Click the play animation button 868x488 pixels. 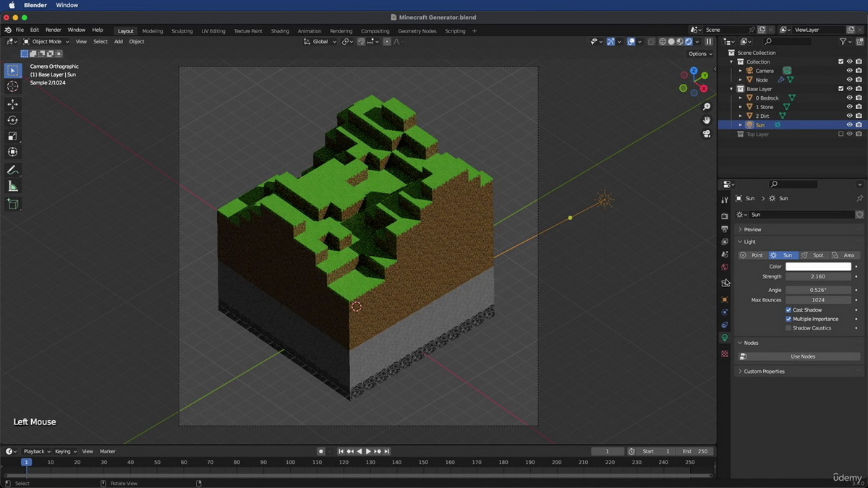click(x=368, y=451)
